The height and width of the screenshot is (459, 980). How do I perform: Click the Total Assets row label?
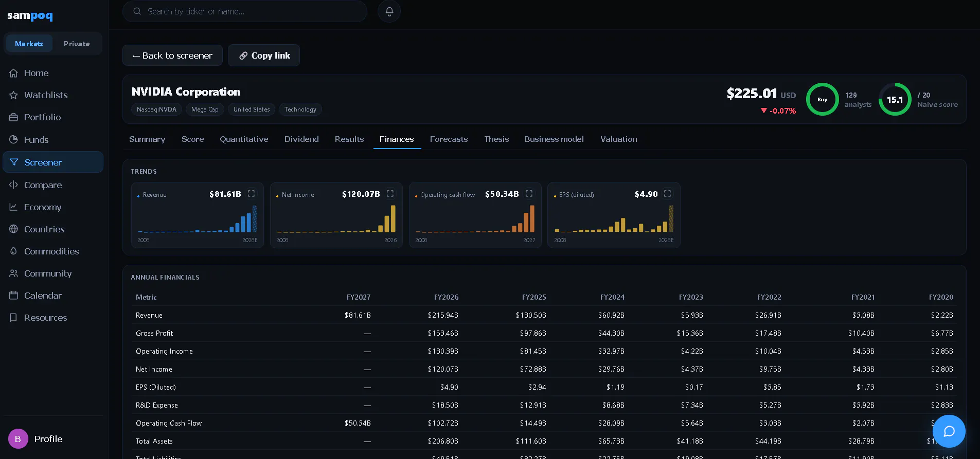tap(154, 441)
